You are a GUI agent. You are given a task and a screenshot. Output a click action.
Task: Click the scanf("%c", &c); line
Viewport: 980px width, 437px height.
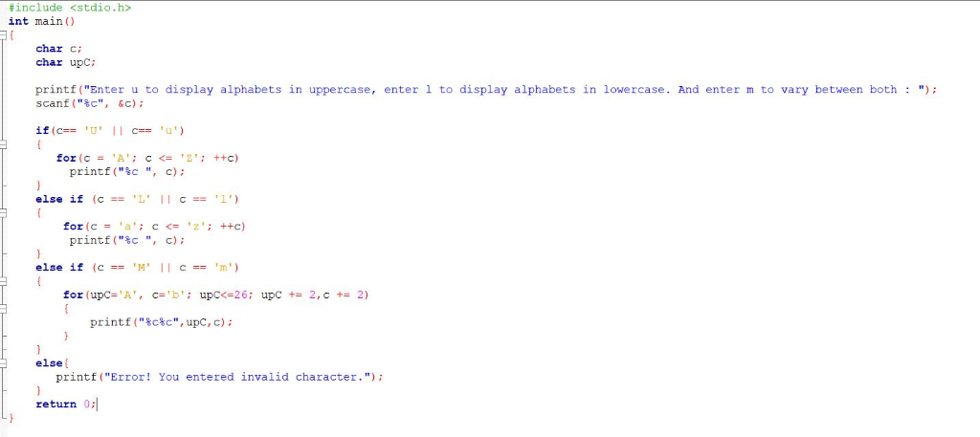[90, 103]
